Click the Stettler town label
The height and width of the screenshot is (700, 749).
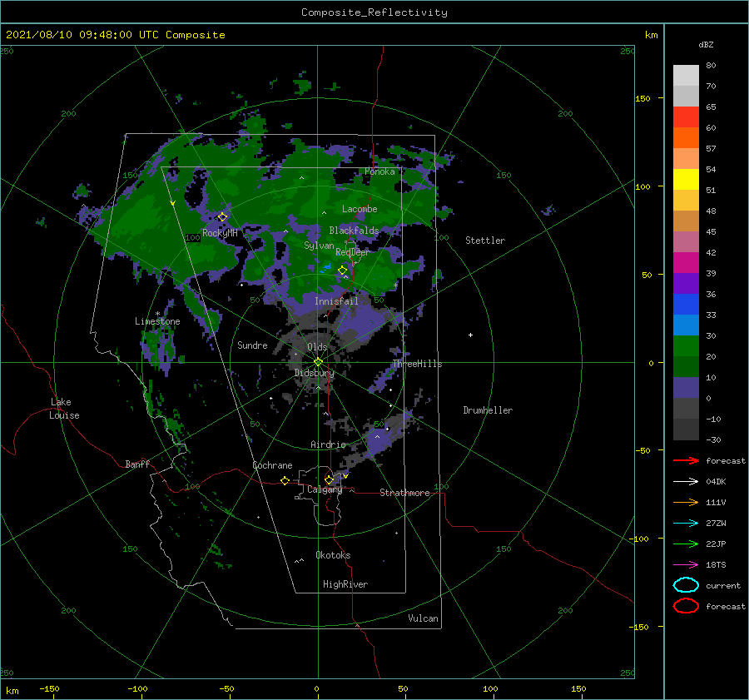point(485,241)
